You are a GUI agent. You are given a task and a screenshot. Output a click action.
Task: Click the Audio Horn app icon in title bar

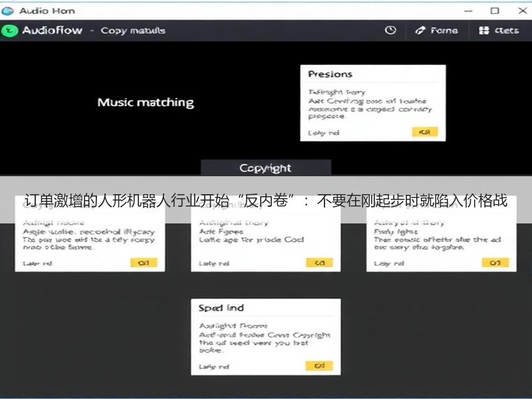pos(7,11)
